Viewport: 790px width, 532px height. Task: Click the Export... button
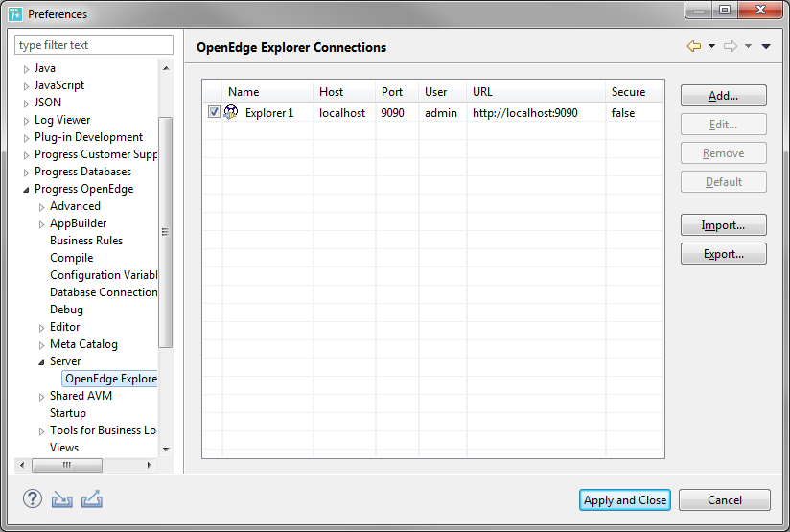[724, 254]
